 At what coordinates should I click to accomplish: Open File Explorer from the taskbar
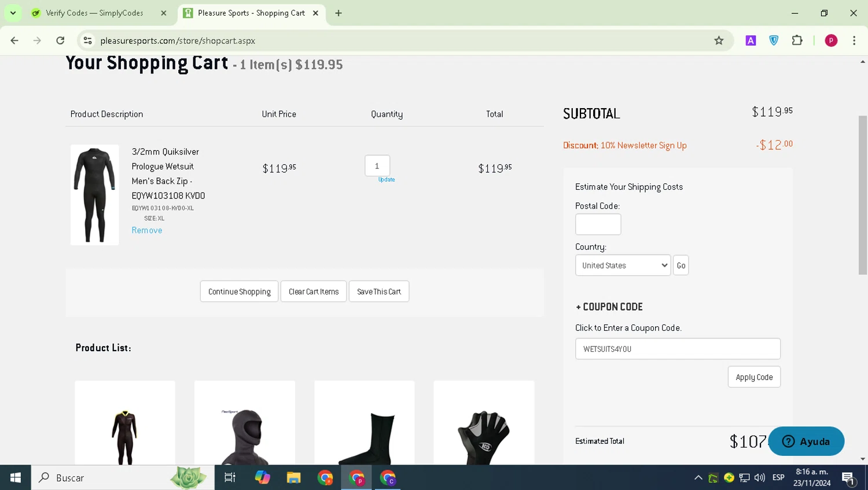pyautogui.click(x=293, y=478)
